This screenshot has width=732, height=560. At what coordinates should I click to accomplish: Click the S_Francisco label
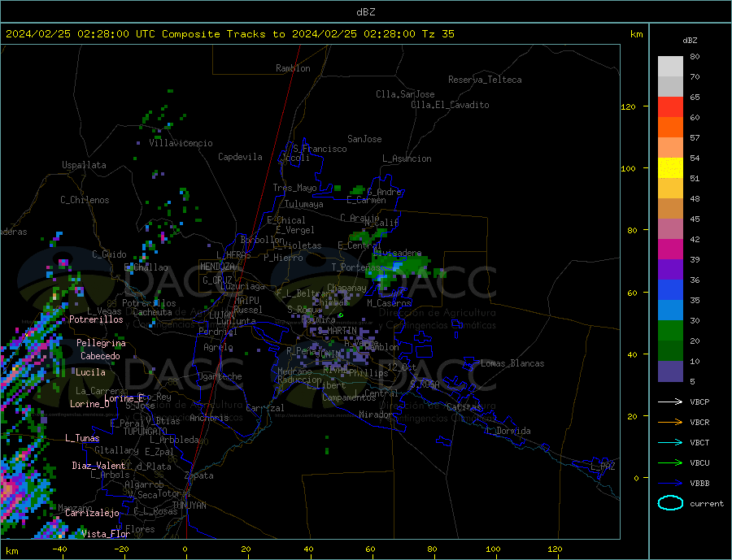click(x=320, y=149)
